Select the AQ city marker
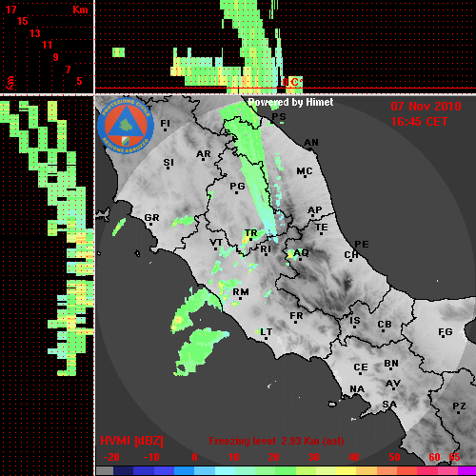 coord(300,259)
